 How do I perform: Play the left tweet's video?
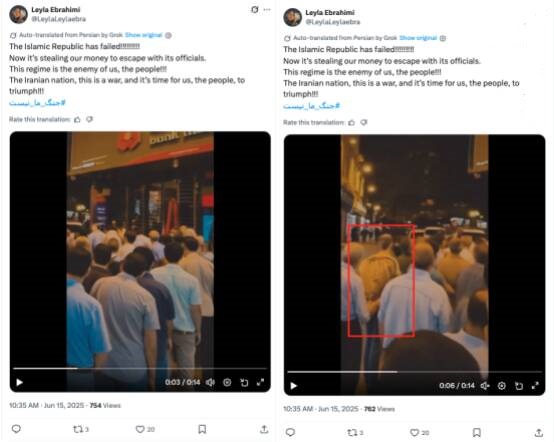point(19,382)
